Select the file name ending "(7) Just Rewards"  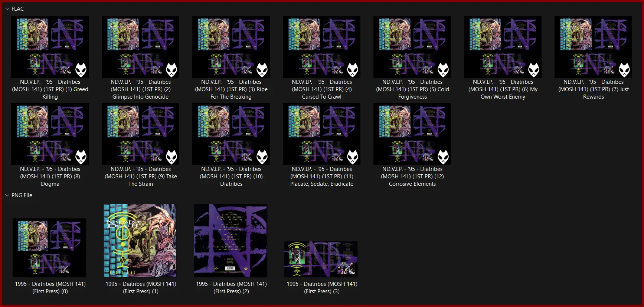coord(594,89)
